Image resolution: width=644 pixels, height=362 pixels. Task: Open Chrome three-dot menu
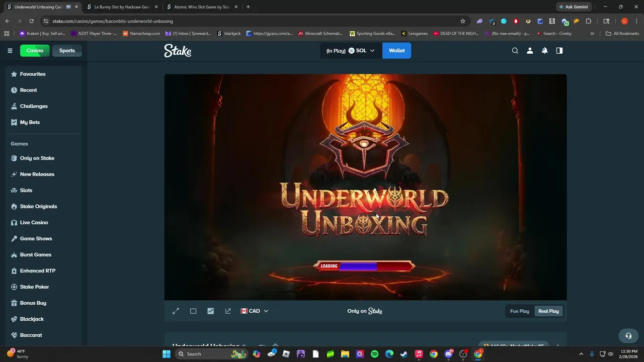[636, 21]
